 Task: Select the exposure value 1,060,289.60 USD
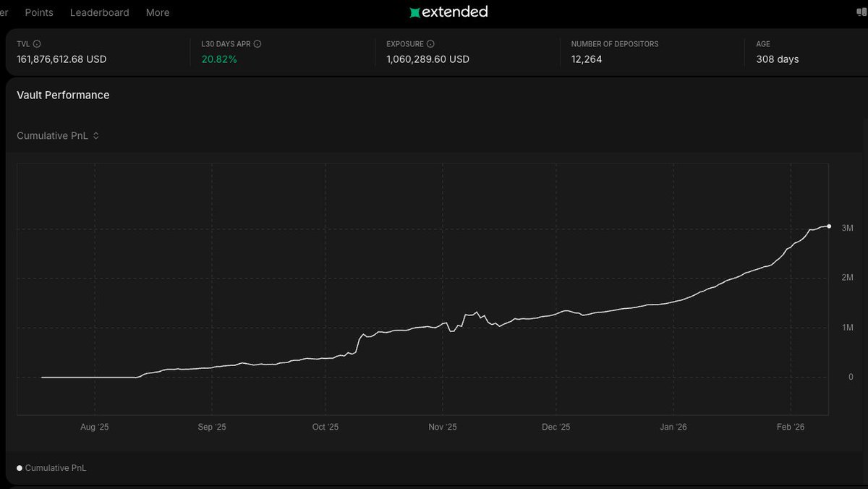point(427,59)
